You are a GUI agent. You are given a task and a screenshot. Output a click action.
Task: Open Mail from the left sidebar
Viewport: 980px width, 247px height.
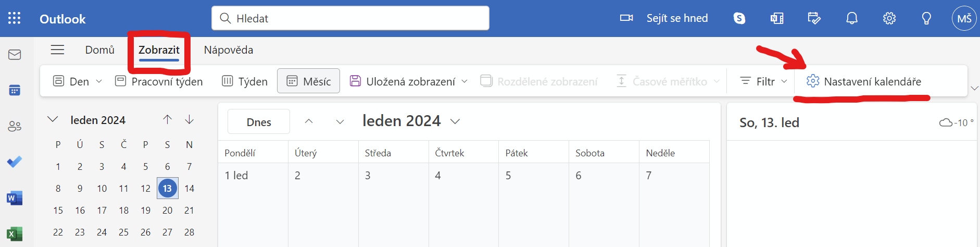click(15, 54)
